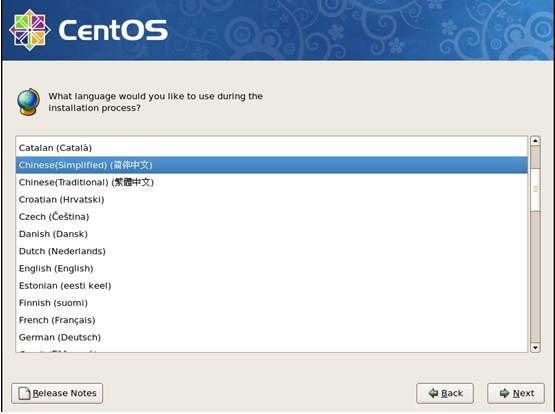This screenshot has height=414, width=555.
Task: Select English (English) language
Action: point(271,268)
